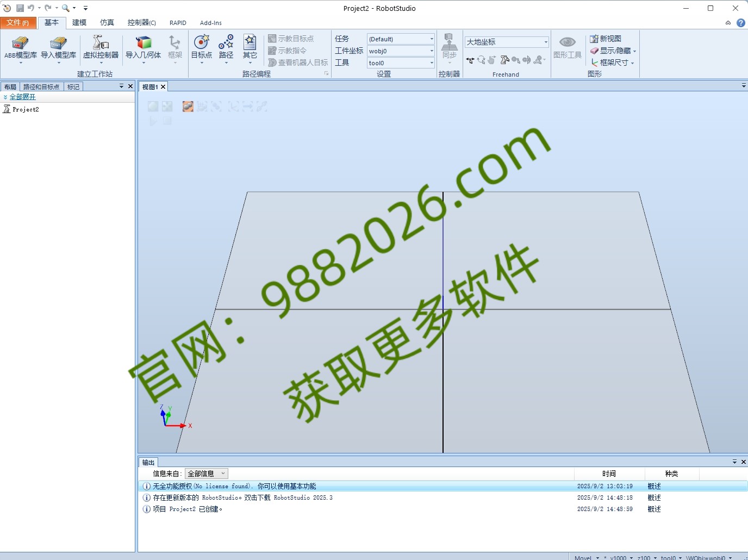This screenshot has width=748, height=560.
Task: Click the orange graphics icon in view toolbar
Action: [x=188, y=107]
